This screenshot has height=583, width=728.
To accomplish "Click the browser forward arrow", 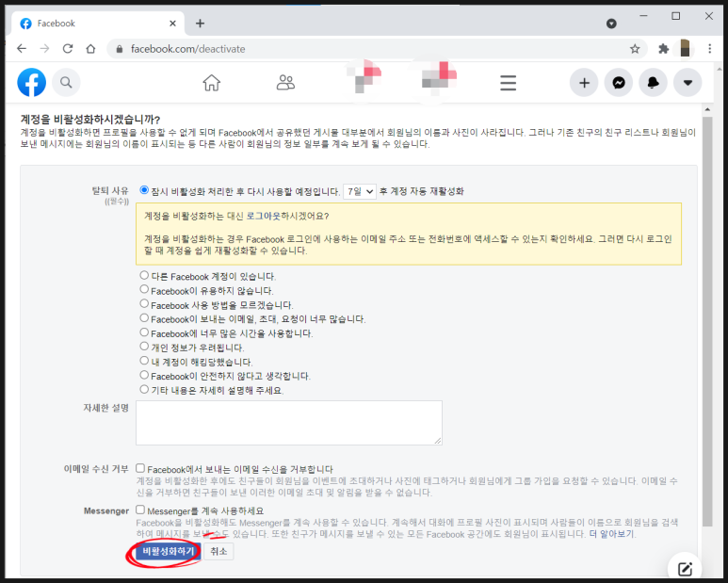I will pyautogui.click(x=44, y=49).
